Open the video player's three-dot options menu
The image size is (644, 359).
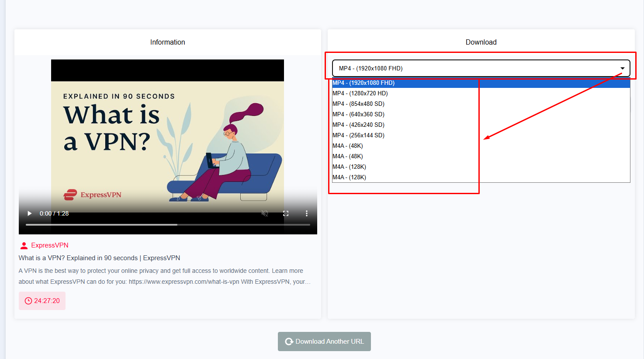pos(307,213)
